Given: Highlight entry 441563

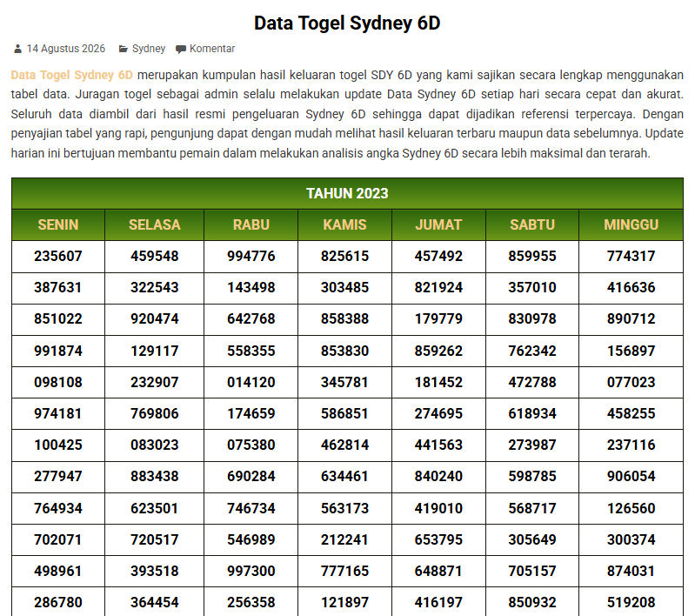Looking at the screenshot, I should pyautogui.click(x=438, y=445).
